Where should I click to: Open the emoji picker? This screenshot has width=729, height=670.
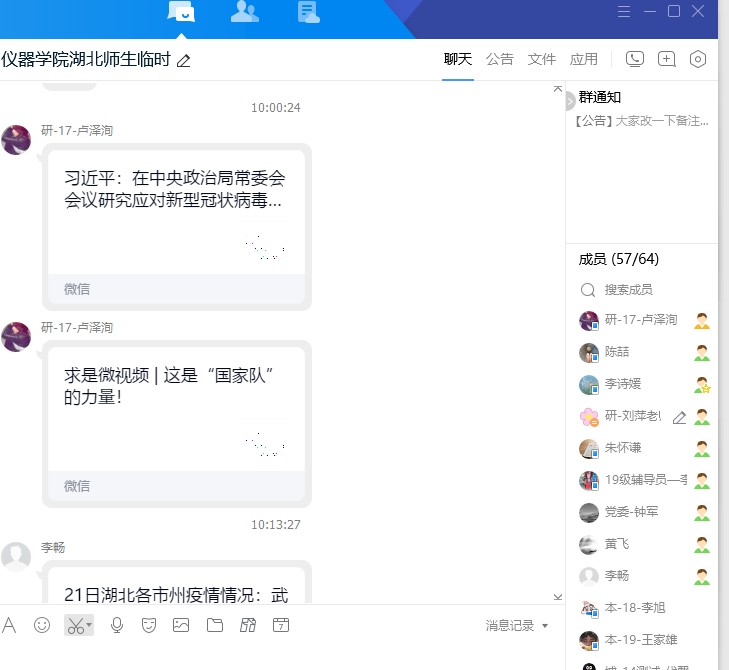42,625
